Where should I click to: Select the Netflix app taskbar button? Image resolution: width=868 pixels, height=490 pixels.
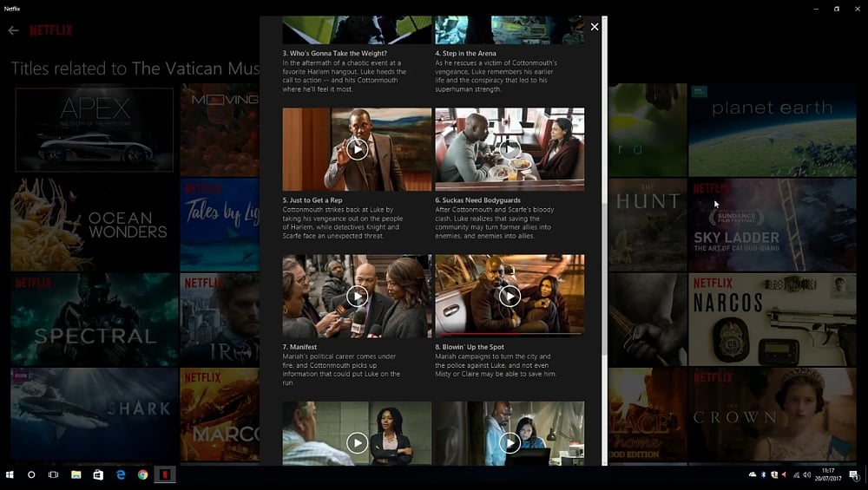pos(165,474)
